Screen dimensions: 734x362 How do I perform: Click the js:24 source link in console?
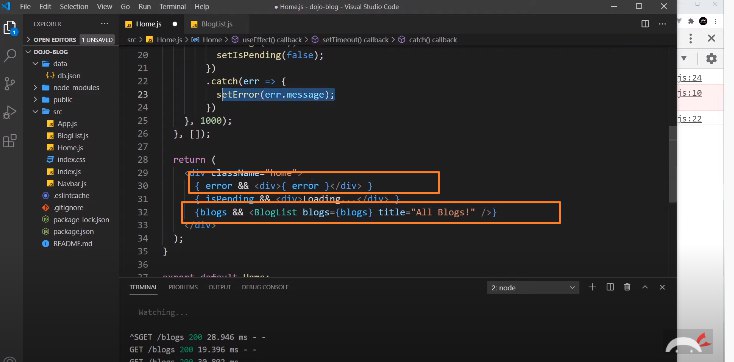tap(690, 78)
